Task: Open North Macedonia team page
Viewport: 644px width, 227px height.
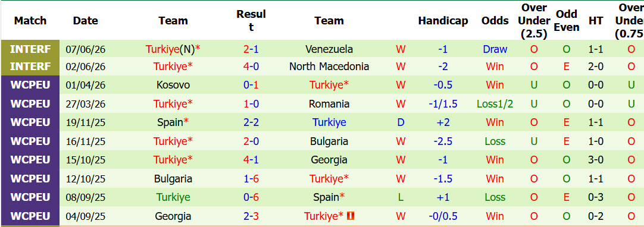Action: [329, 67]
